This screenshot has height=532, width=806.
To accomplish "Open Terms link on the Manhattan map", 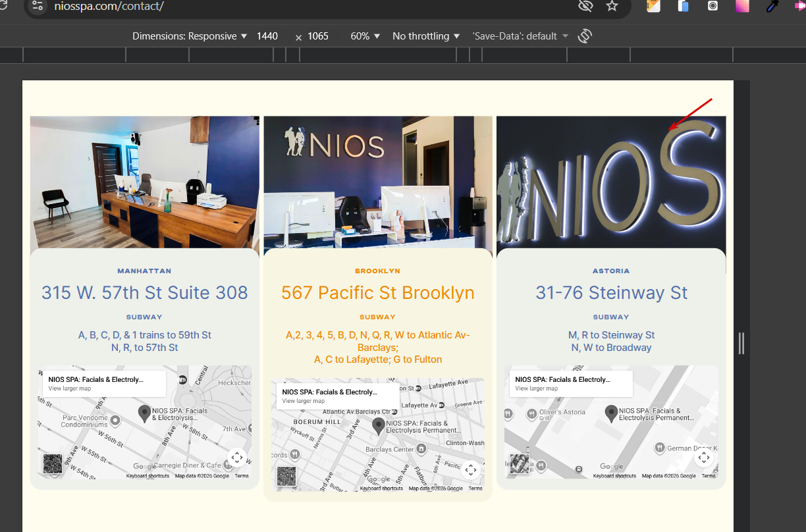I will 242,476.
